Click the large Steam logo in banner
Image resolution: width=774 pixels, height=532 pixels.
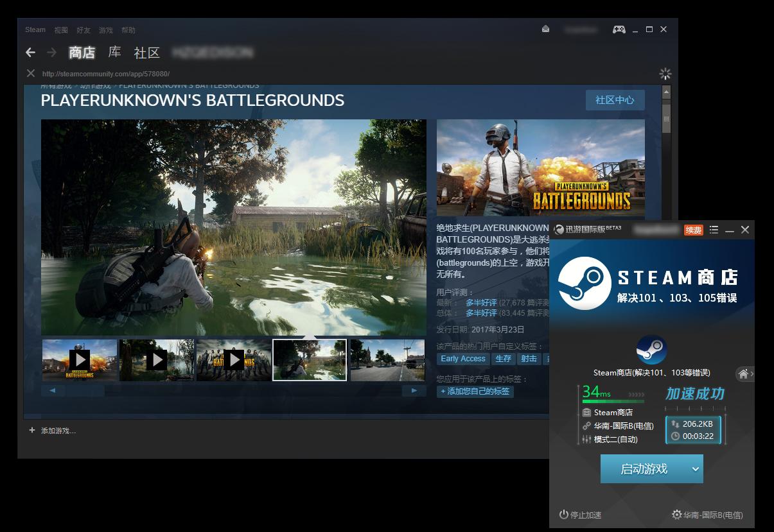tap(584, 284)
